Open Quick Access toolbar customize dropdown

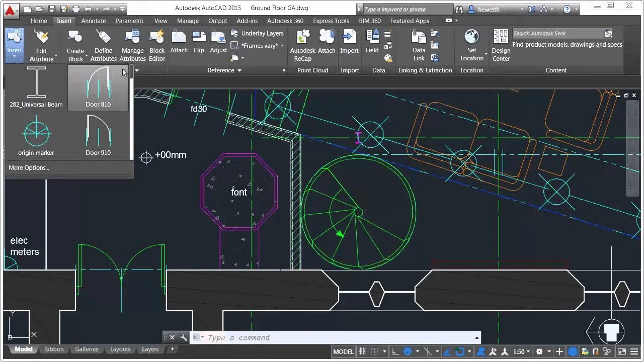pyautogui.click(x=123, y=9)
